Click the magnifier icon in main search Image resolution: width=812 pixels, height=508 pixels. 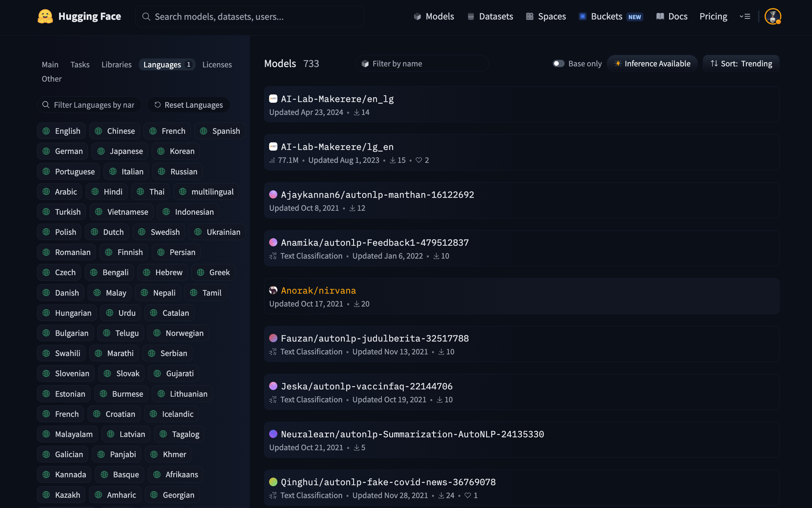coord(146,17)
